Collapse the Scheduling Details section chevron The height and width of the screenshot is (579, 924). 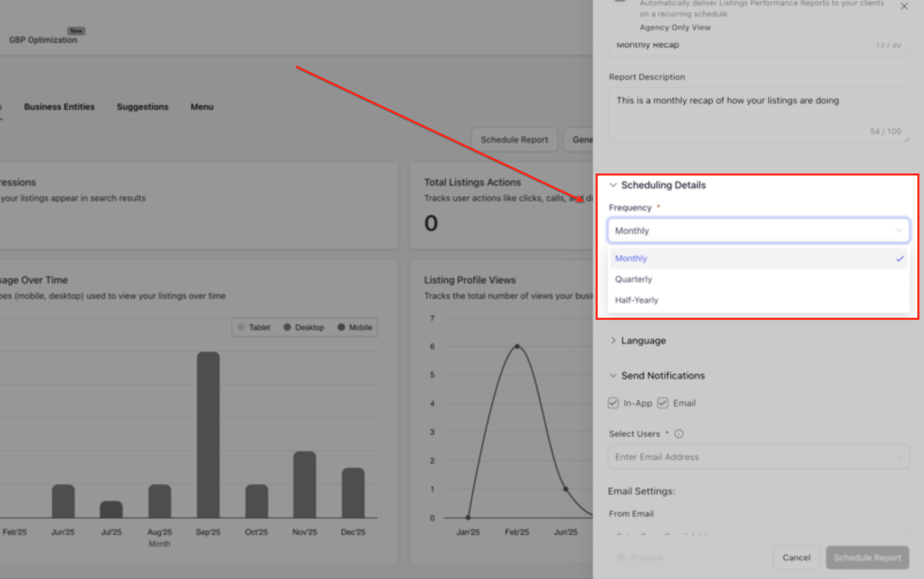tap(613, 185)
